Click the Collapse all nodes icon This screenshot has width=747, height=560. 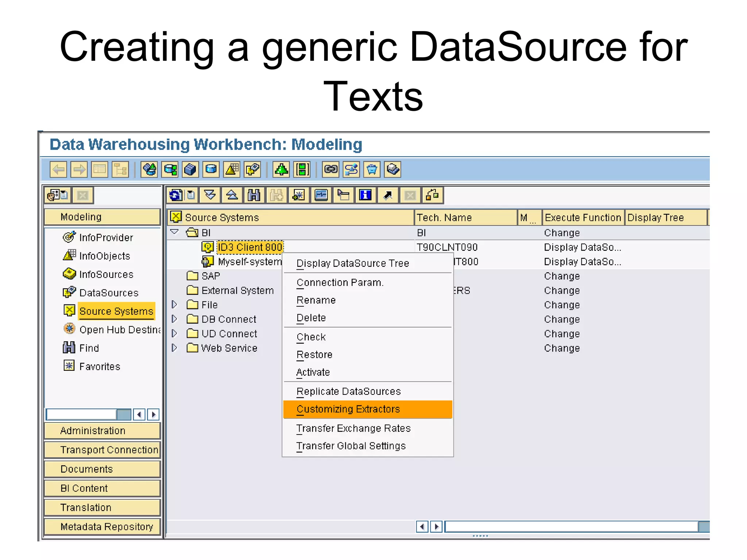(232, 195)
